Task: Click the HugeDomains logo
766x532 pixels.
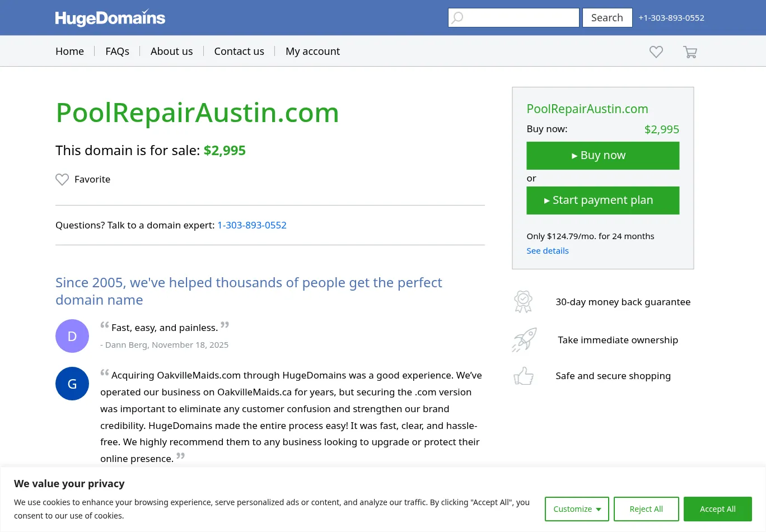Action: tap(110, 18)
